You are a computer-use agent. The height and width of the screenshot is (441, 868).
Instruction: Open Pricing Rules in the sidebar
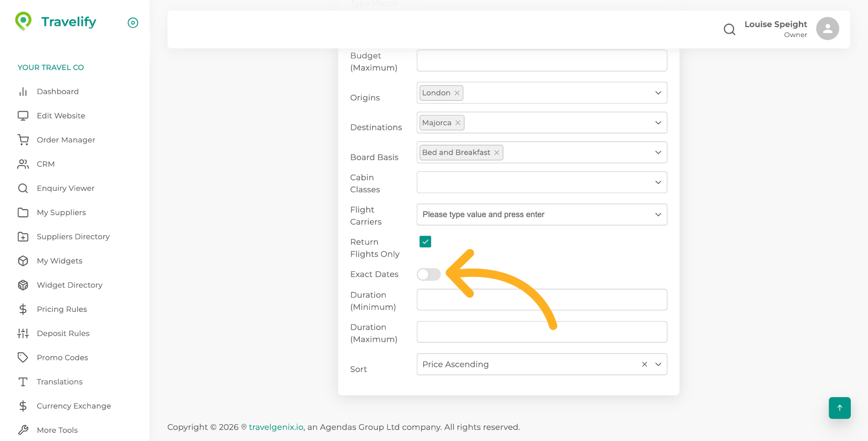(62, 309)
